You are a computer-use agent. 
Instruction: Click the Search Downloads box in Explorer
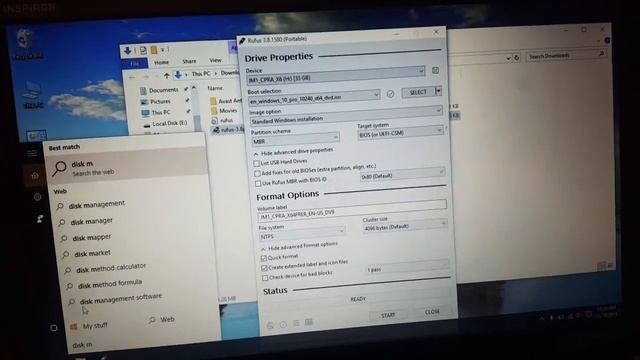coord(566,55)
